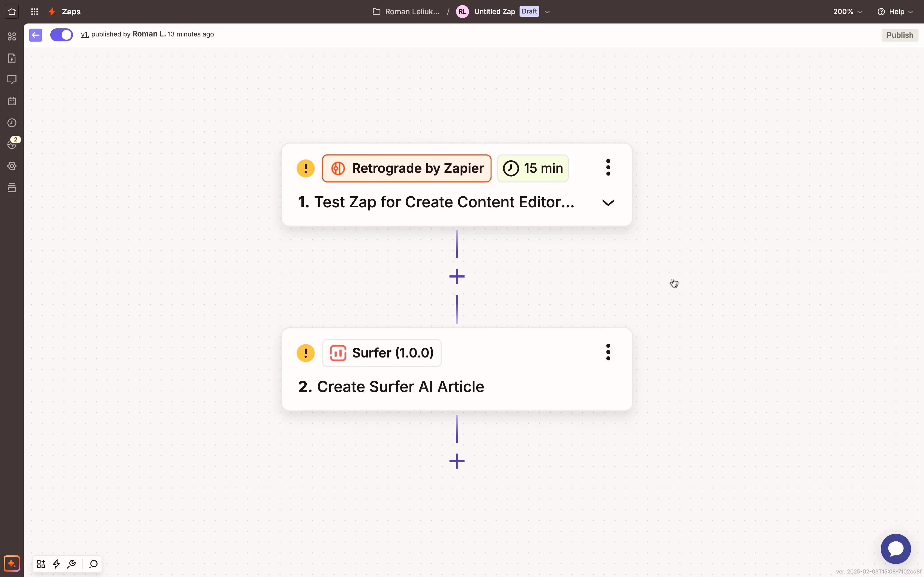Click the 15 min polling interval badge
This screenshot has height=577, width=924.
tap(533, 168)
